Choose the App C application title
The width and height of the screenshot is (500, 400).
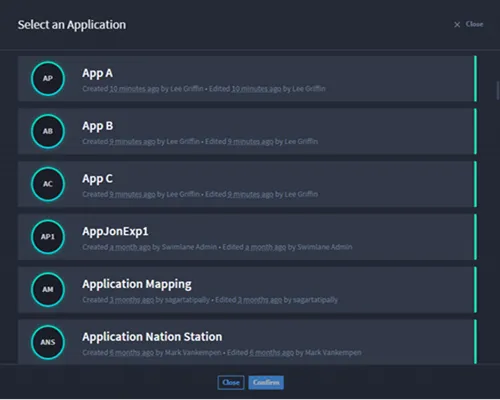pos(97,179)
